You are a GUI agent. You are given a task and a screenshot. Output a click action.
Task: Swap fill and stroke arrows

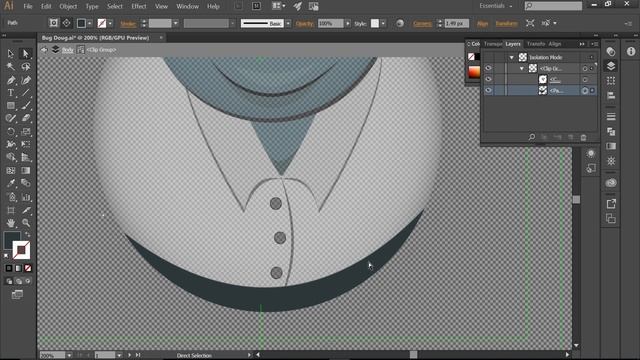[x=27, y=234]
